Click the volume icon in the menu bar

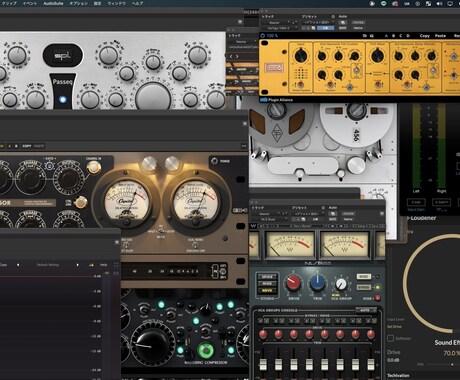pos(439,4)
